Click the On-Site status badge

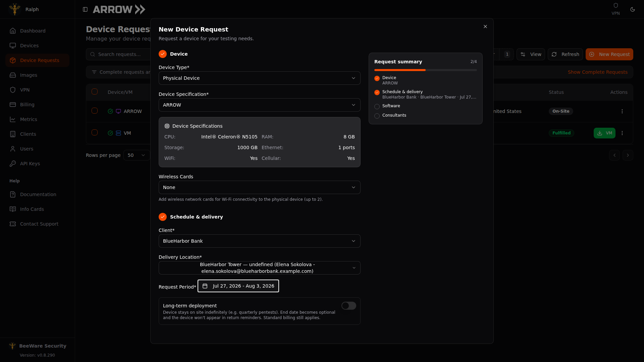561,111
